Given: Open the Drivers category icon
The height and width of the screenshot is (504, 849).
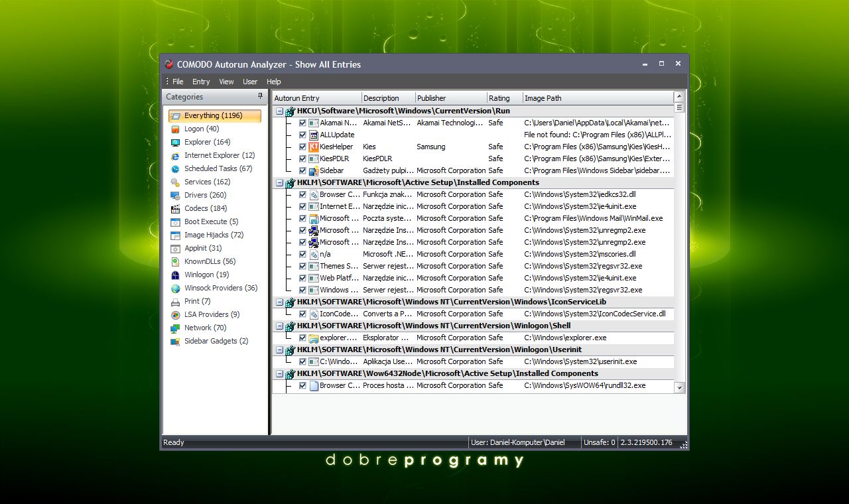Looking at the screenshot, I should 175,196.
